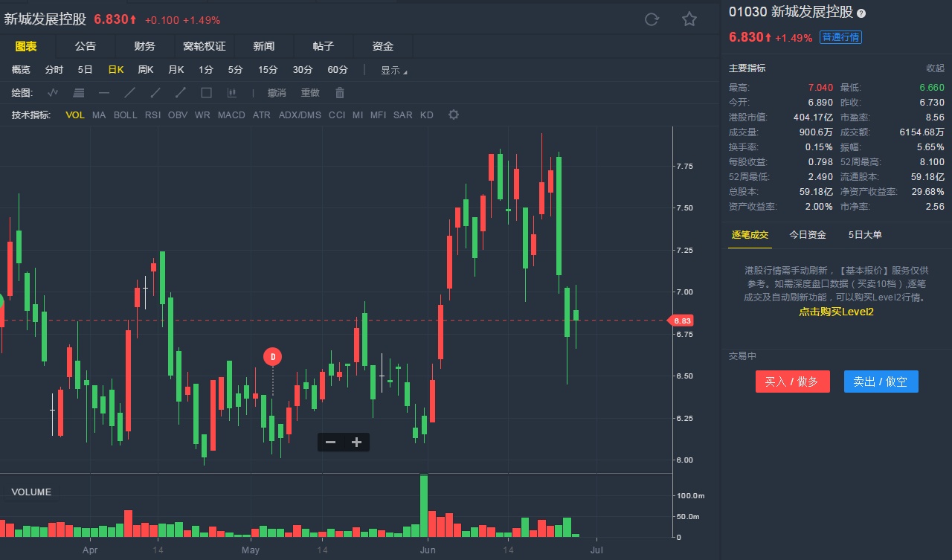Switch chart to 周K period
952x560 pixels.
pos(146,70)
